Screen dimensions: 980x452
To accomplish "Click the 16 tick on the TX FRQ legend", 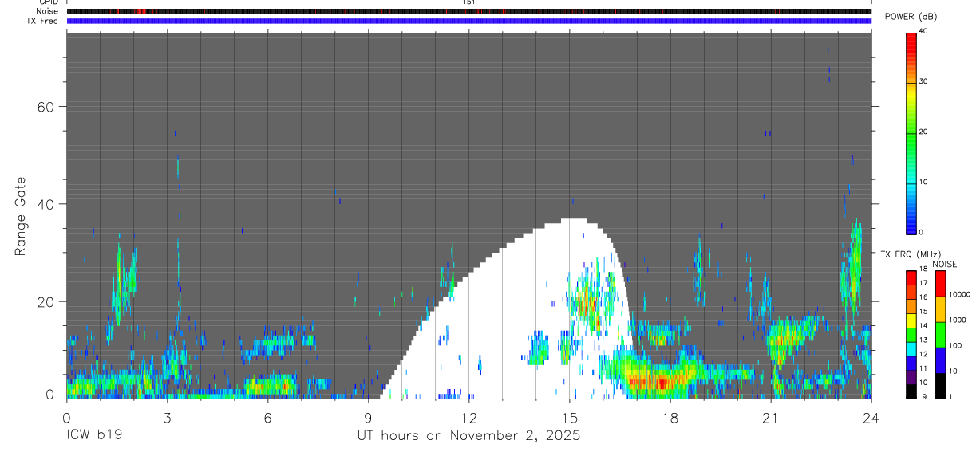I will point(923,297).
